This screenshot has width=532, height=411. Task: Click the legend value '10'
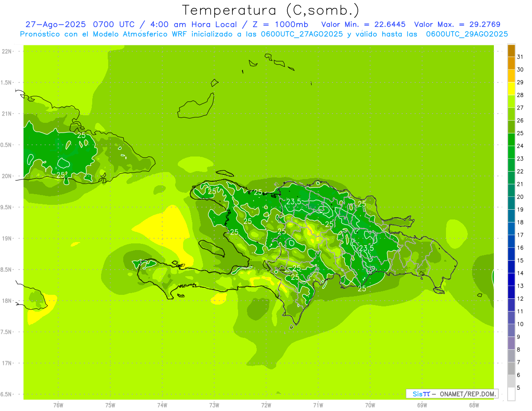click(x=520, y=324)
